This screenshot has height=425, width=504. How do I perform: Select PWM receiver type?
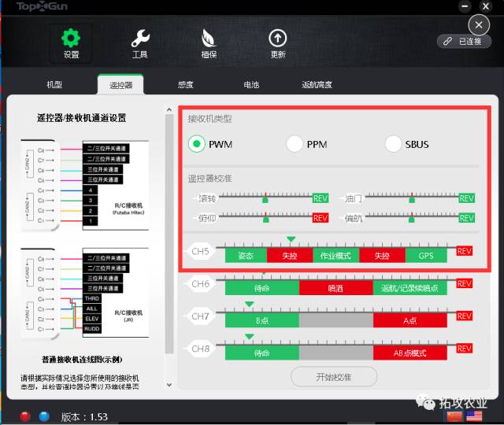coord(198,144)
